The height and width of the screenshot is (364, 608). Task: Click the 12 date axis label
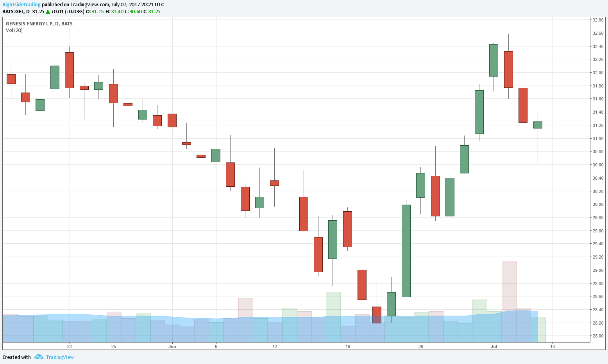pos(275,346)
